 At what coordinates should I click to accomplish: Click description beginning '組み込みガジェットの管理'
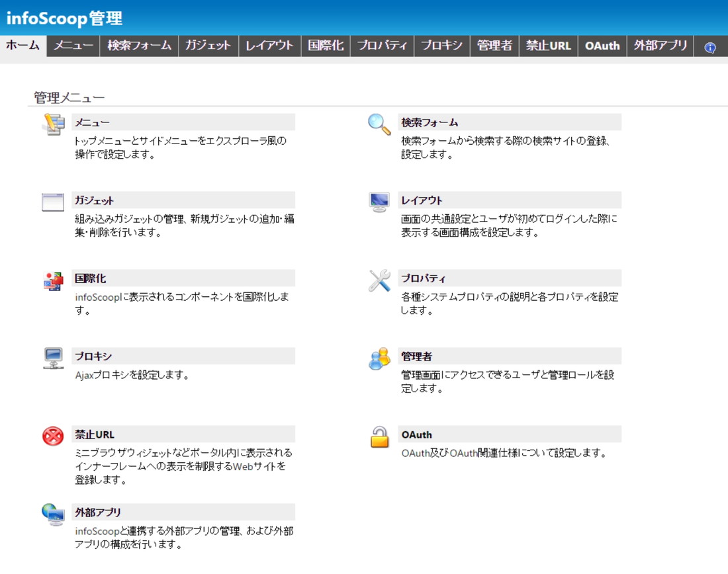click(185, 225)
